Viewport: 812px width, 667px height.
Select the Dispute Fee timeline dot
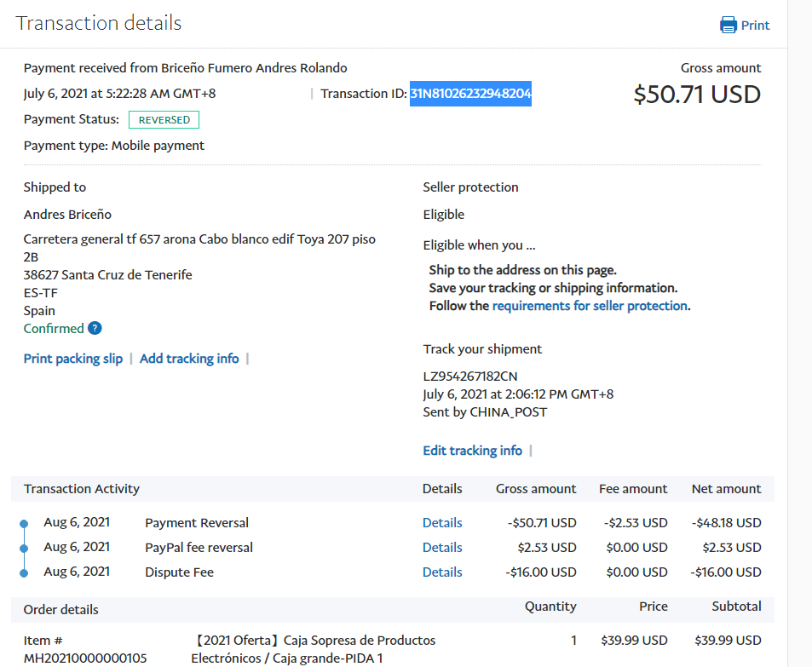[x=24, y=572]
